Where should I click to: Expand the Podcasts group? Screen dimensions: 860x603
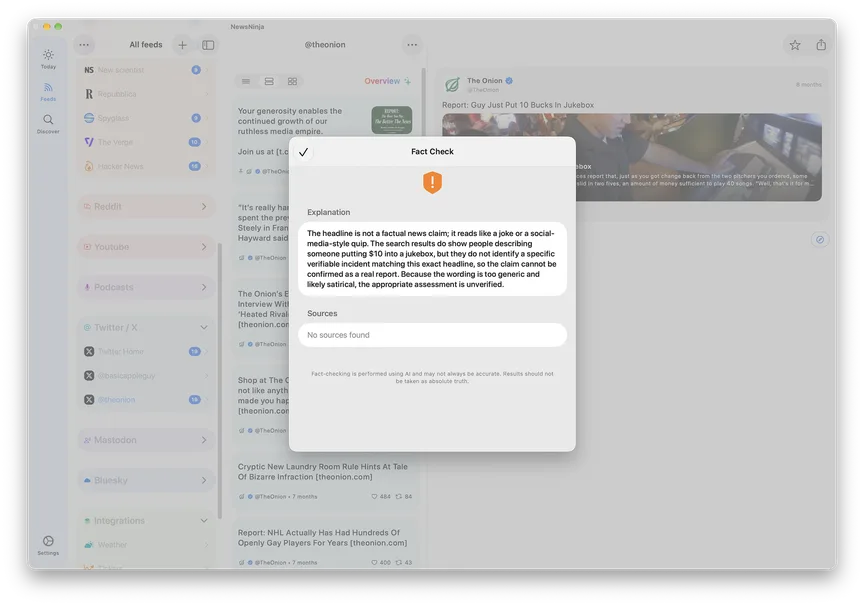(146, 287)
